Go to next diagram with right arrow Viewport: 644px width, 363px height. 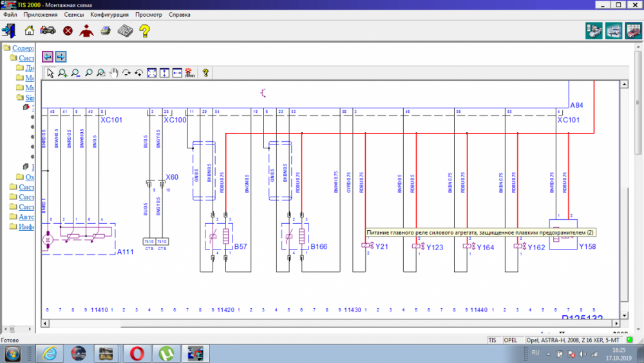click(61, 57)
